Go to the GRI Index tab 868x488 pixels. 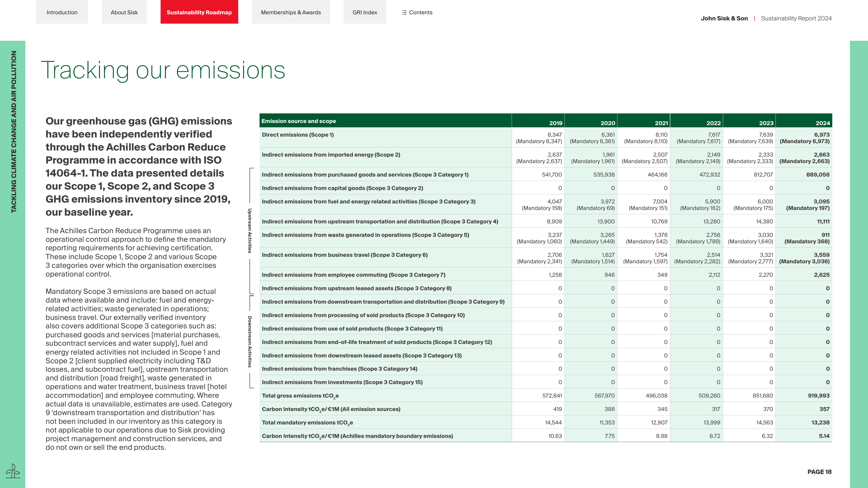365,12
